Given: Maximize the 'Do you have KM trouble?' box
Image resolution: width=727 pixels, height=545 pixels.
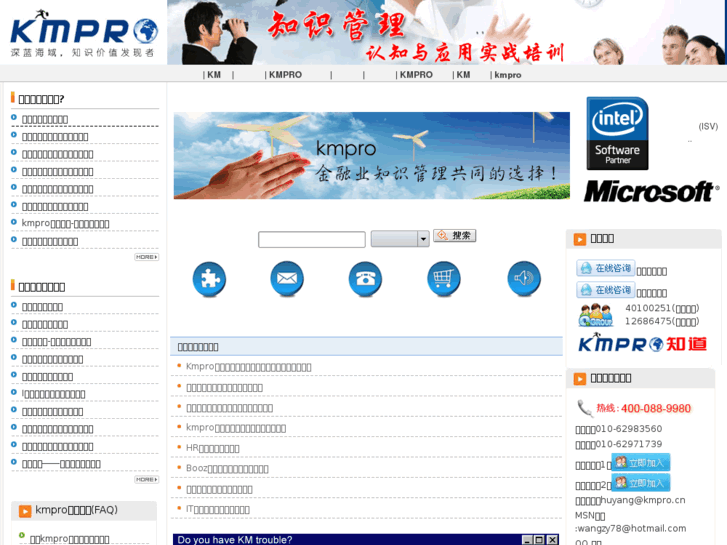Looking at the screenshot, I should pos(539,540).
